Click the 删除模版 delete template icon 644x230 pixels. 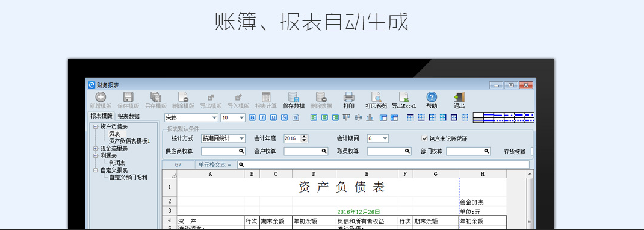point(183,97)
